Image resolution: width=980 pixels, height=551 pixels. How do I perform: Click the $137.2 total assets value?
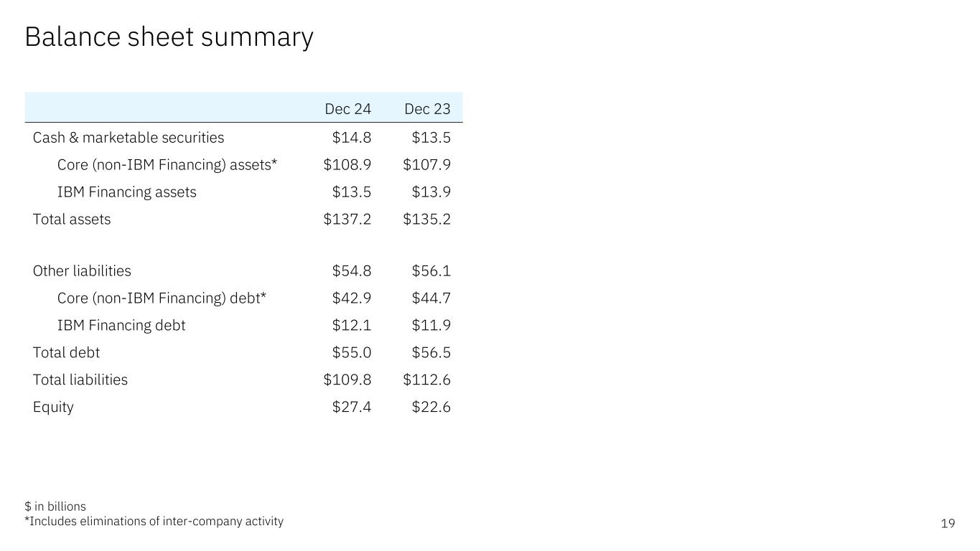point(347,220)
